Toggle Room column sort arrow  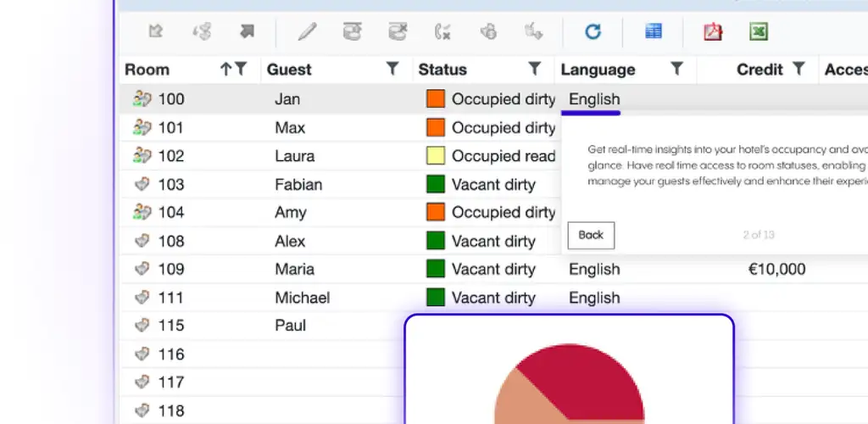pos(225,70)
